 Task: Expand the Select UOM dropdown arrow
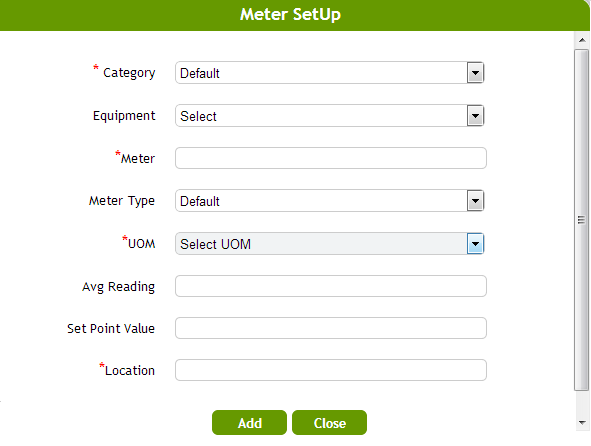click(x=475, y=244)
